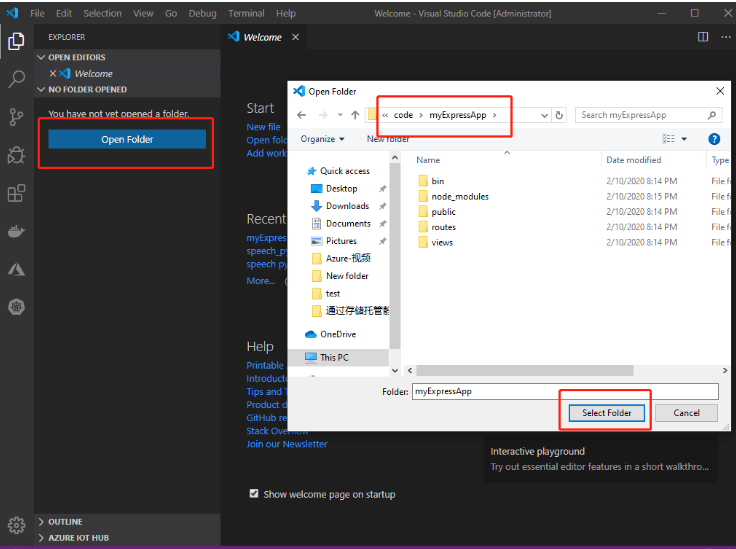Click the Manage gear icon

16,525
